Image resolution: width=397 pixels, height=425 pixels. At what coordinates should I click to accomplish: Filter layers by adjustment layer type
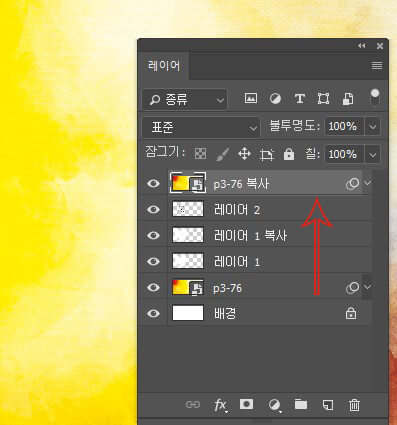point(275,99)
